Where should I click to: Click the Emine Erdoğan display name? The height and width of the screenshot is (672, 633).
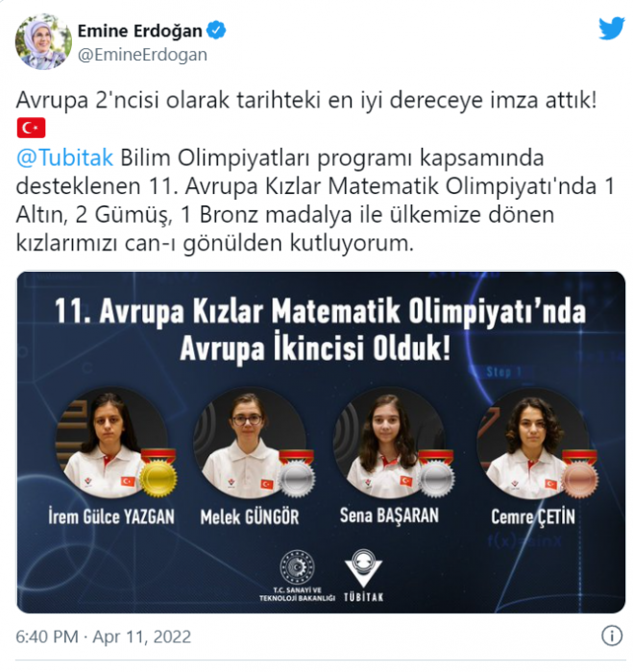140,31
